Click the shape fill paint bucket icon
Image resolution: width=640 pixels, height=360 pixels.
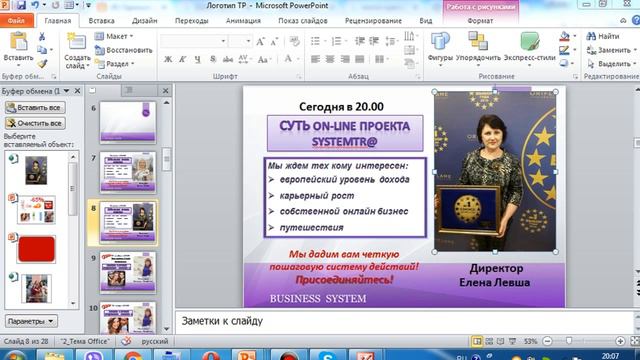coord(564,36)
